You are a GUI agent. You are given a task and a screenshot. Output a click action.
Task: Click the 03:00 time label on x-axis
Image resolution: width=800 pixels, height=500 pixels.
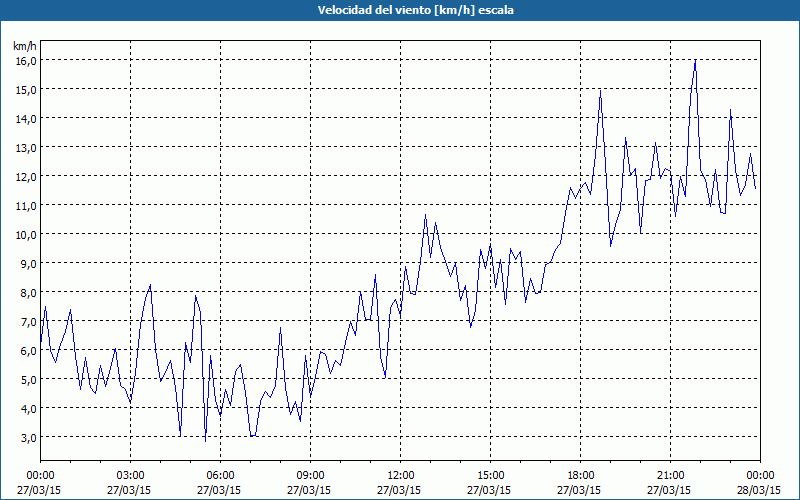[x=131, y=476]
